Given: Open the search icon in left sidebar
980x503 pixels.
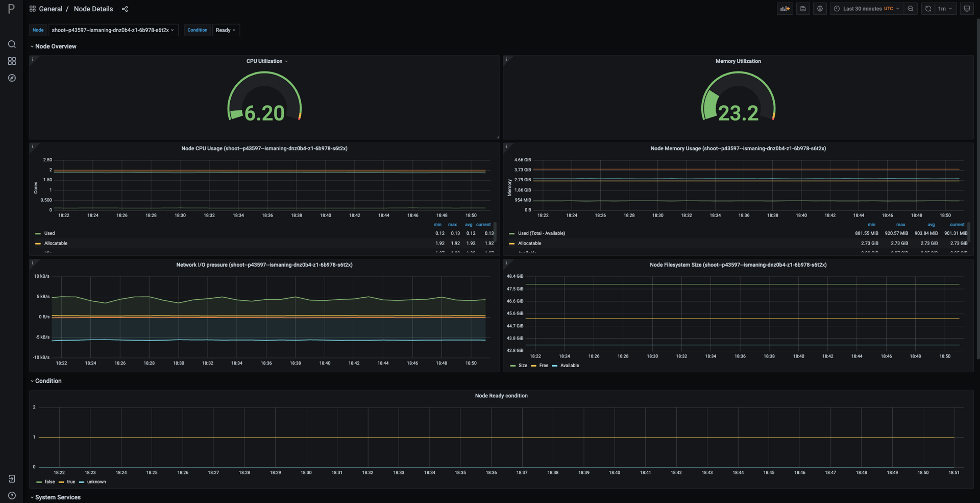Looking at the screenshot, I should click(x=12, y=44).
